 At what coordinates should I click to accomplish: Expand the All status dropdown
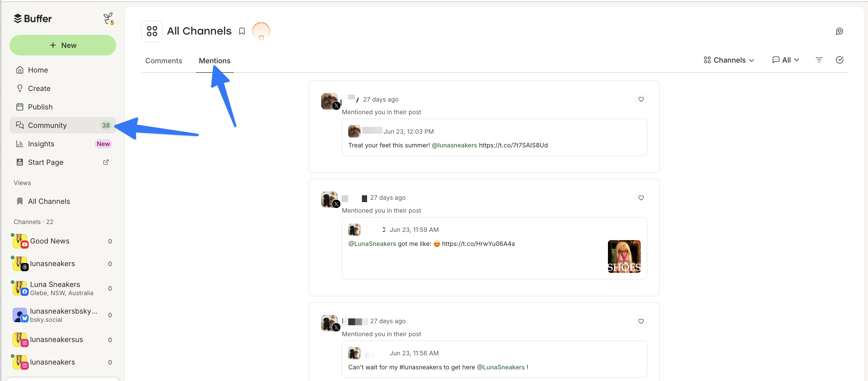coord(786,60)
